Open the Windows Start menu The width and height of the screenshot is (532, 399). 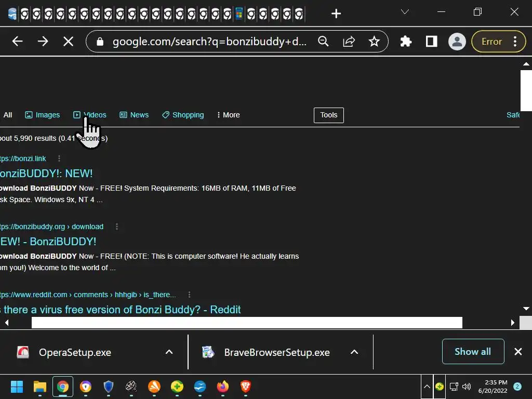pyautogui.click(x=17, y=387)
